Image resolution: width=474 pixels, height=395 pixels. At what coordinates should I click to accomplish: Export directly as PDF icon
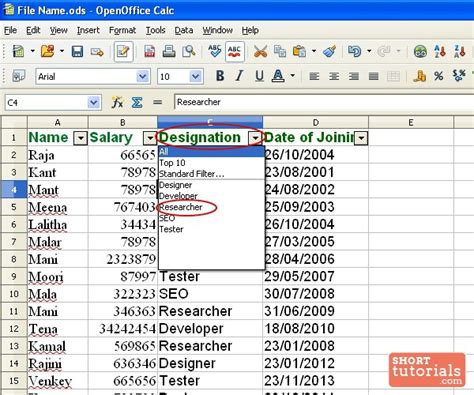(x=149, y=52)
